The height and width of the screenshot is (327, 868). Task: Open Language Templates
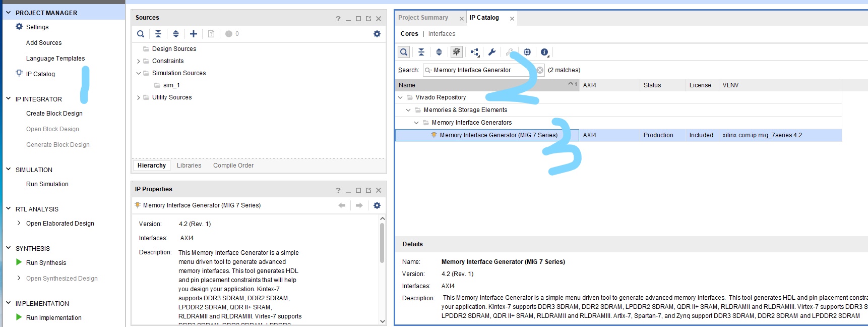coord(55,59)
